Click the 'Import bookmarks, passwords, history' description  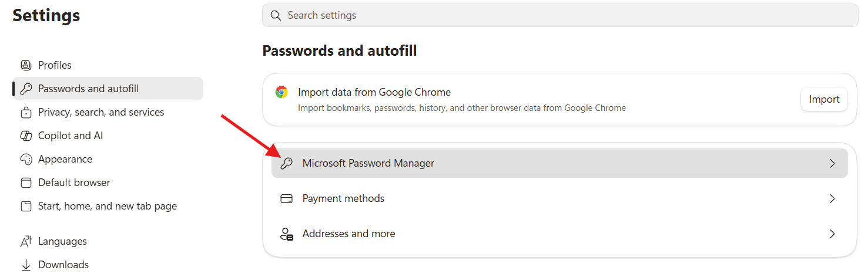coord(462,108)
